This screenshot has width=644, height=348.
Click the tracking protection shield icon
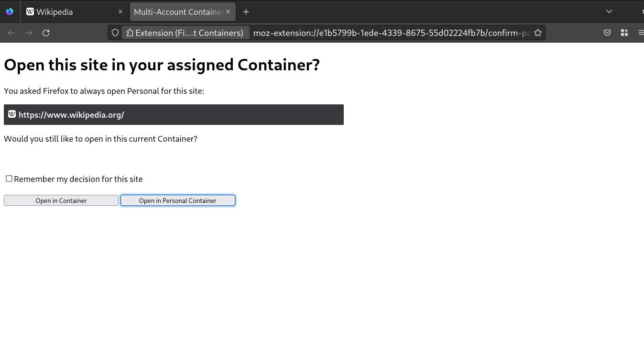pyautogui.click(x=115, y=33)
